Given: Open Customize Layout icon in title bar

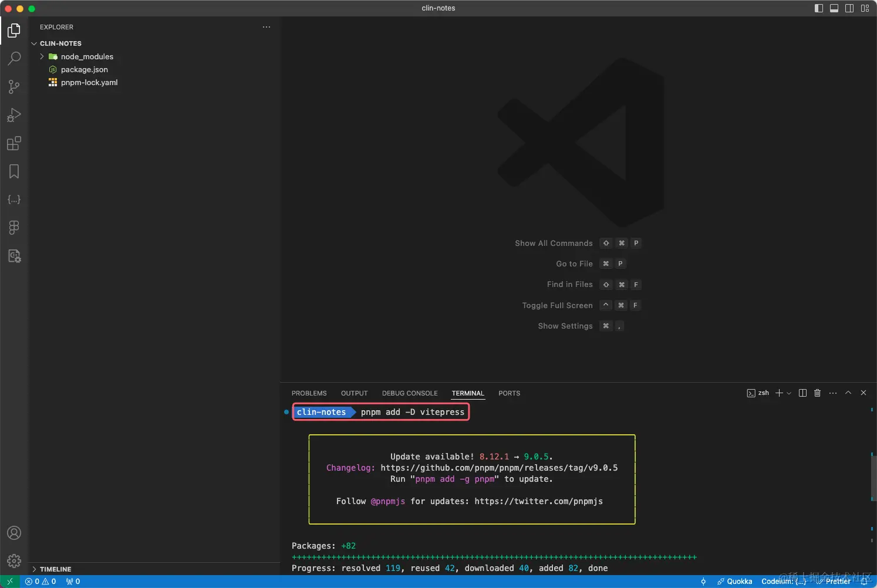Looking at the screenshot, I should (865, 8).
